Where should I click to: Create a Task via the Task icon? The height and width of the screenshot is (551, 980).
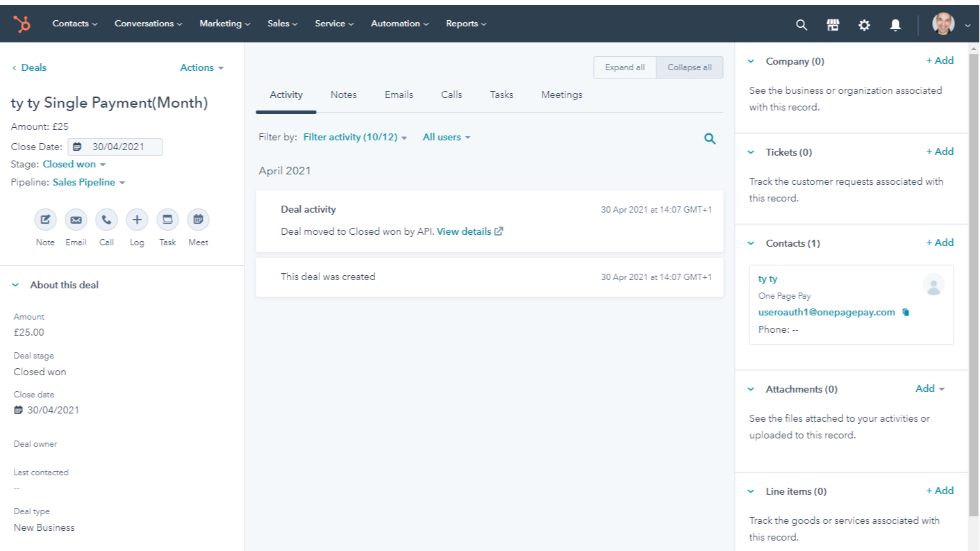(x=167, y=219)
